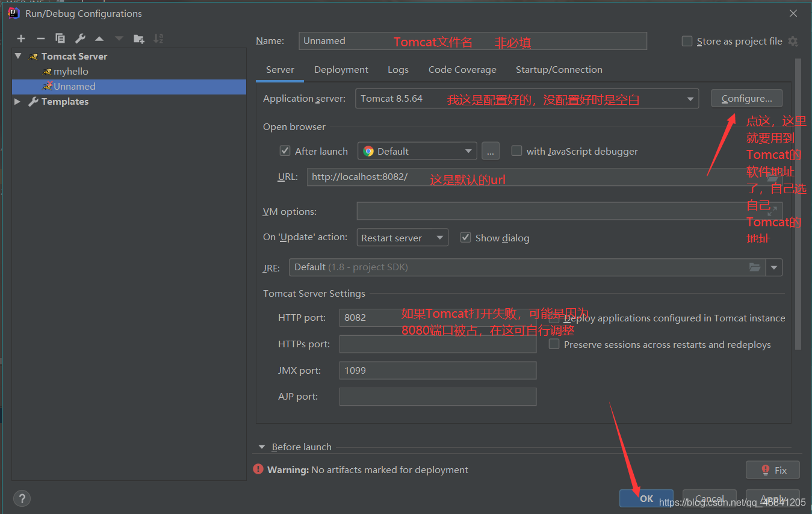Click the HTTP port field showing 8082
This screenshot has width=812, height=514.
(x=438, y=318)
